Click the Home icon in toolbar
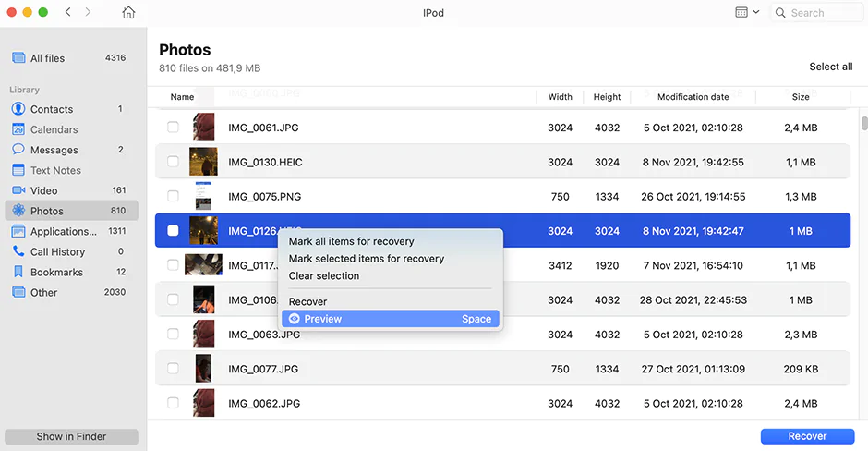Screen dimensions: 868x451 [128, 13]
